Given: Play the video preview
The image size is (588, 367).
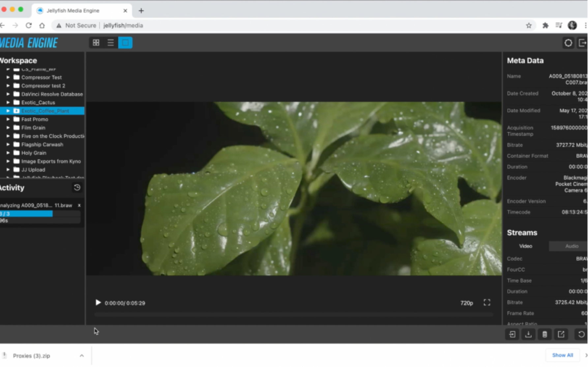Looking at the screenshot, I should click(x=98, y=302).
